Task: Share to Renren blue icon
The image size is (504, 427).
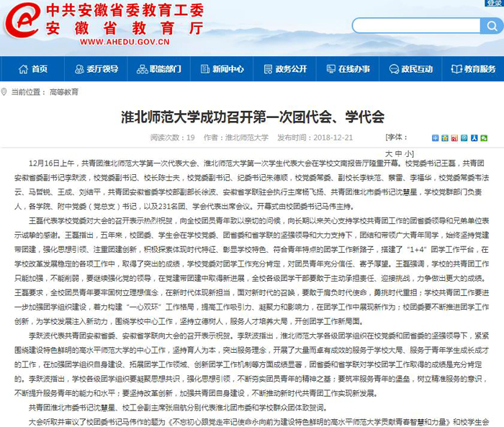Action: coord(474,138)
